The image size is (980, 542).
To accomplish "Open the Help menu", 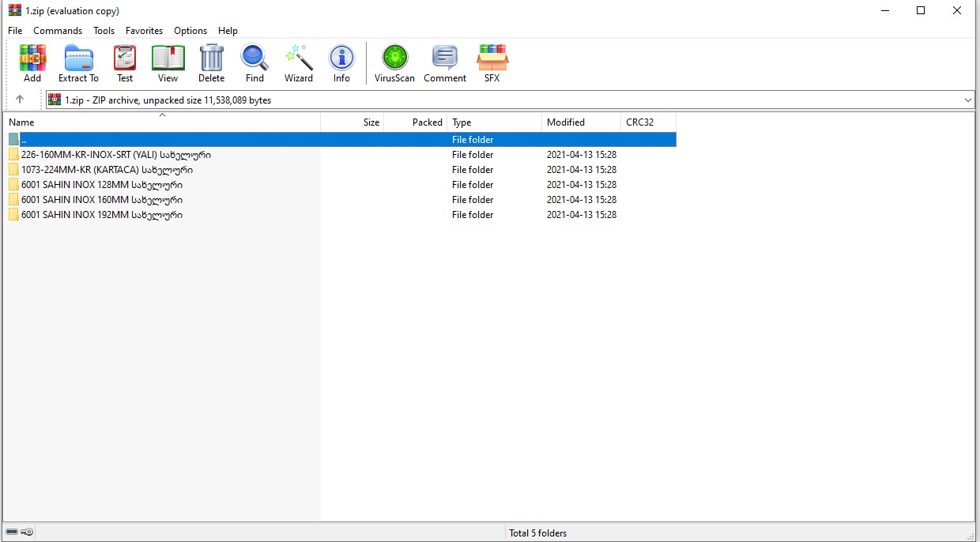I will tap(228, 31).
